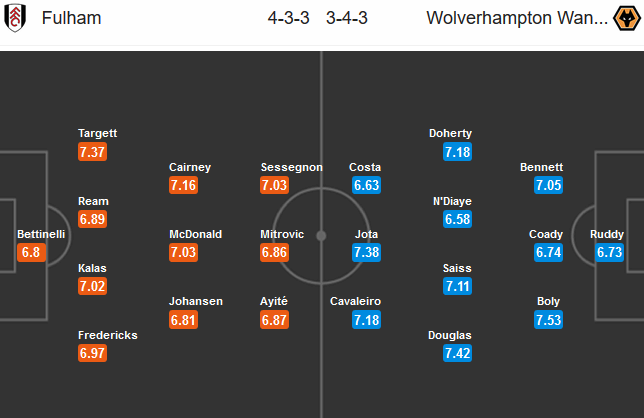Click Cavaleiro's 7.18 rating badge
This screenshot has height=418, width=644.
[367, 320]
